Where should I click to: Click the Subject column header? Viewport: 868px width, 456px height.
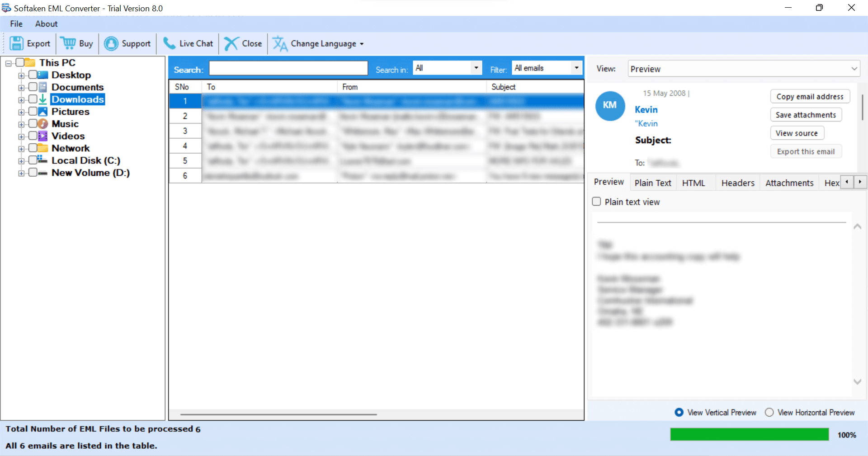tap(535, 87)
